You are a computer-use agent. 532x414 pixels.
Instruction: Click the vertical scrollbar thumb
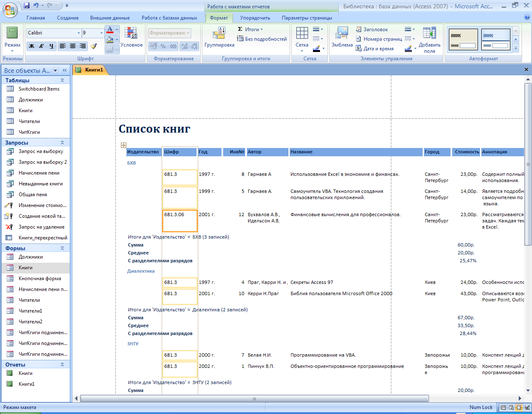(x=528, y=163)
